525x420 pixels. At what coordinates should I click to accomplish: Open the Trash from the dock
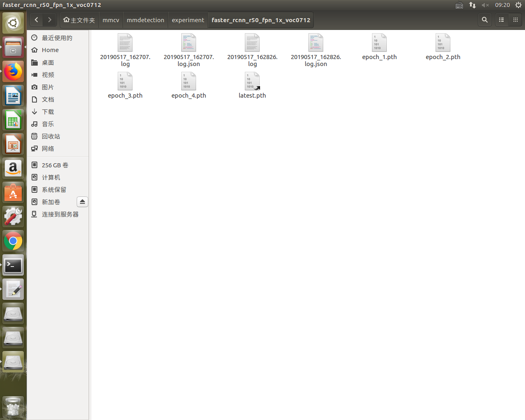point(13,407)
